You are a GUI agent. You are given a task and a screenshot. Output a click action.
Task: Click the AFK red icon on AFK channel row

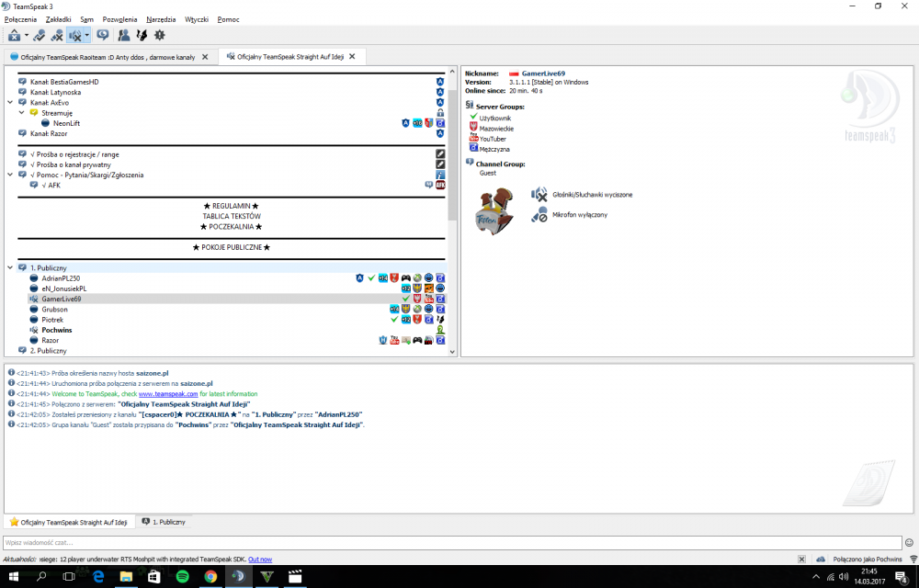click(440, 185)
